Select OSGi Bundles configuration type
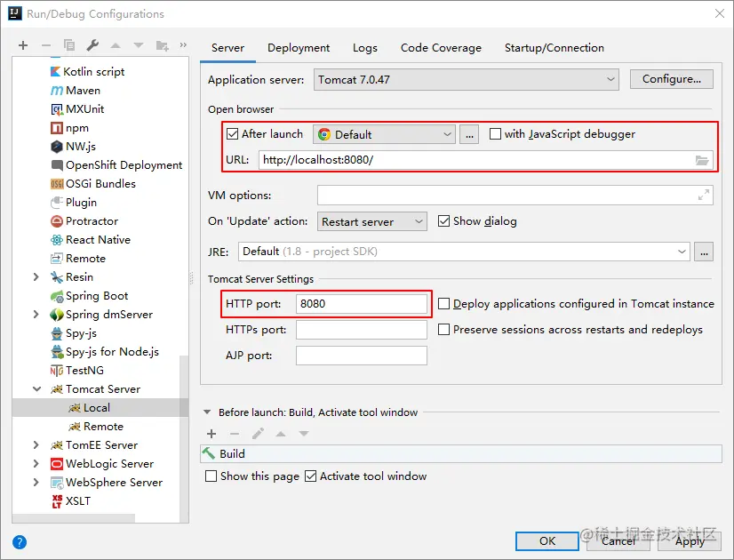Viewport: 734px width, 560px height. 93,184
